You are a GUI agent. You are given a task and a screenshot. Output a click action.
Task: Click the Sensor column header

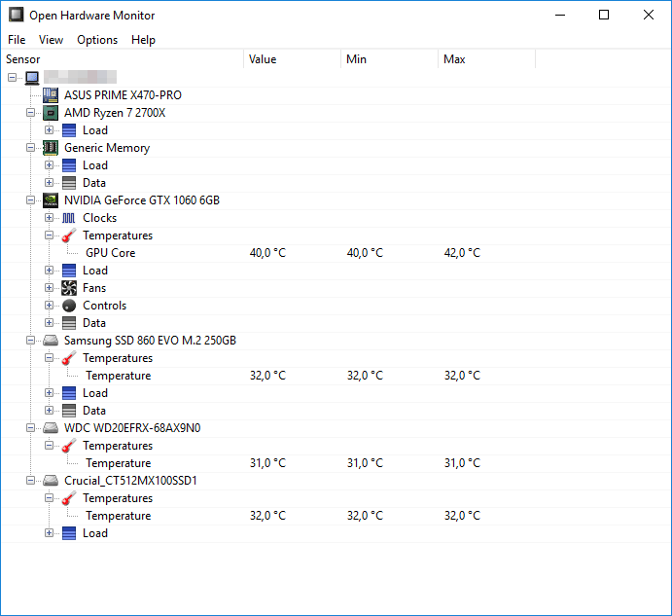[123, 59]
